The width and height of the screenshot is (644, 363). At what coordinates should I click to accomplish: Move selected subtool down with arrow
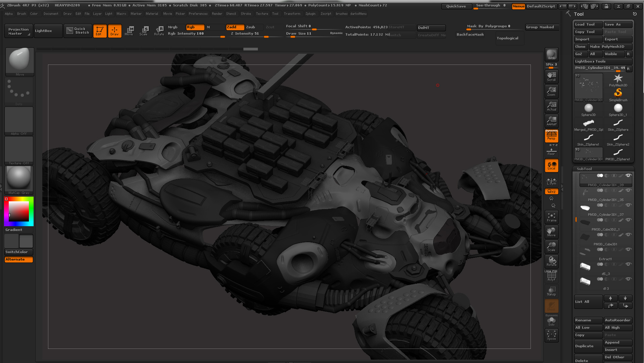pyautogui.click(x=625, y=298)
